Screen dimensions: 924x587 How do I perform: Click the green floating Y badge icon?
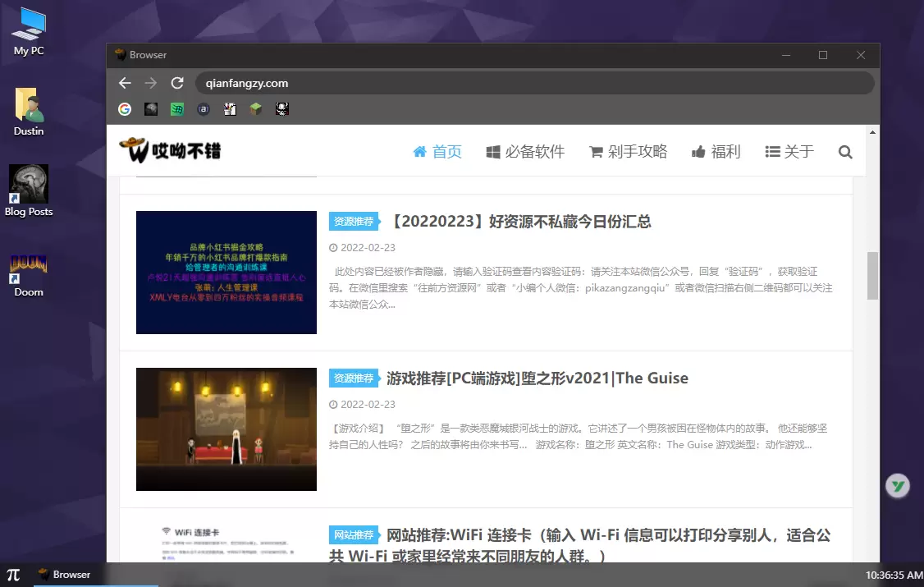click(898, 486)
